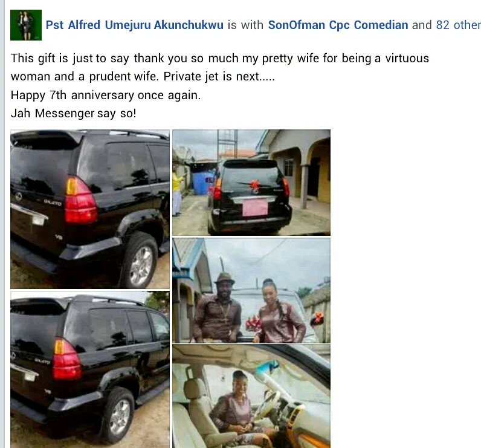The height and width of the screenshot is (448, 481).
Task: Open the photo of woman seated inside car
Action: tap(251, 396)
